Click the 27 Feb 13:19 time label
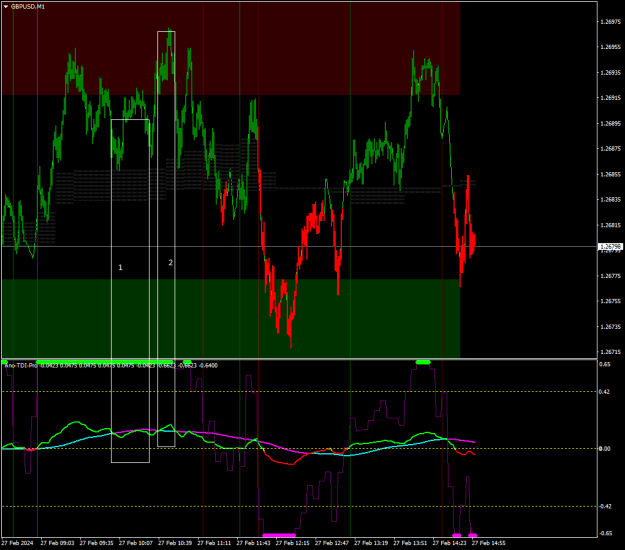This screenshot has width=625, height=550. pyautogui.click(x=371, y=543)
